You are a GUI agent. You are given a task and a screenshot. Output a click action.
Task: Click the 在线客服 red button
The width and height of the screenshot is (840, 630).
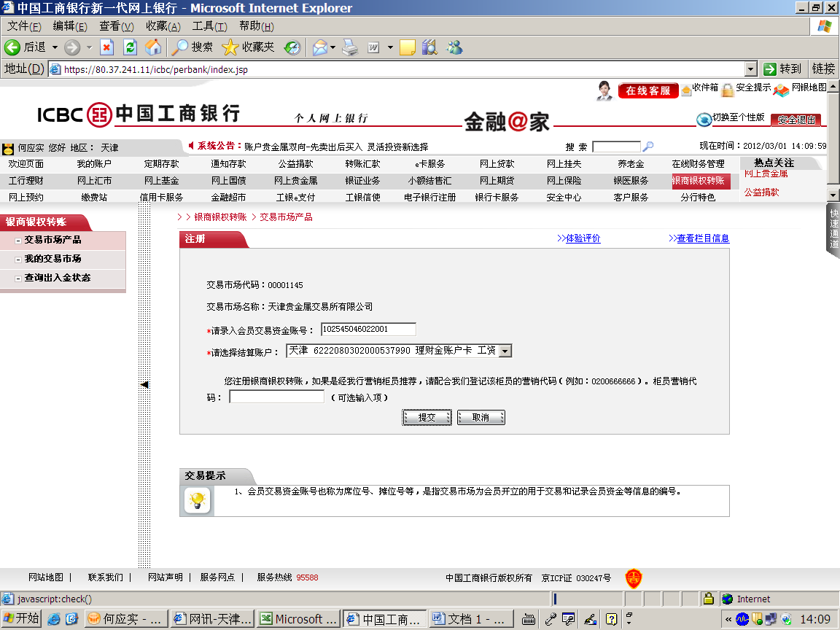click(648, 90)
